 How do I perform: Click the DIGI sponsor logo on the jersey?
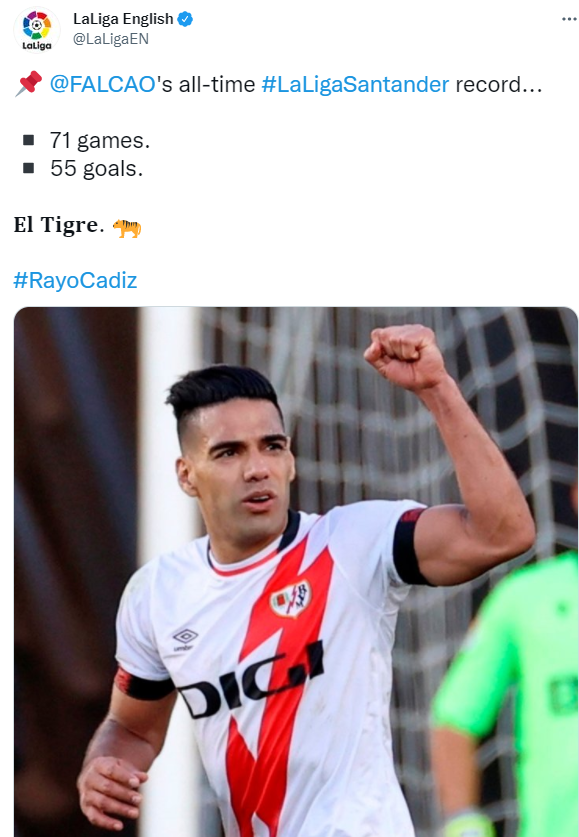click(251, 680)
